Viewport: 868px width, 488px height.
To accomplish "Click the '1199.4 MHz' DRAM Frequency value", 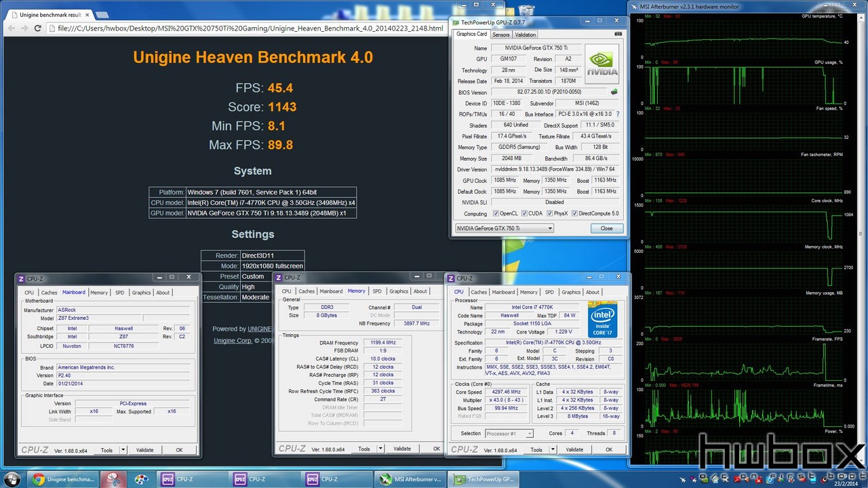I will tap(382, 342).
